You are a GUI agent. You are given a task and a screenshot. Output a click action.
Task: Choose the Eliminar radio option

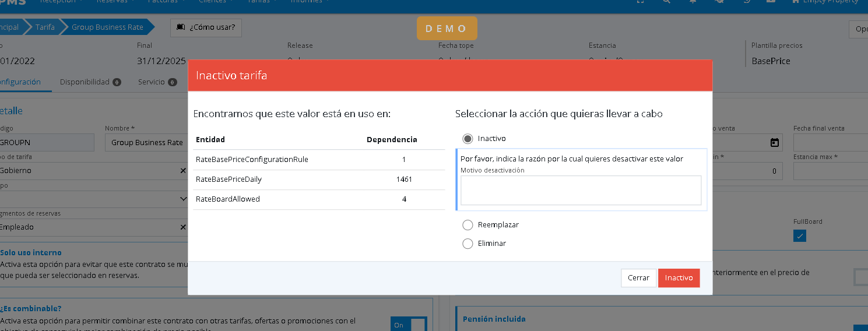click(x=468, y=244)
